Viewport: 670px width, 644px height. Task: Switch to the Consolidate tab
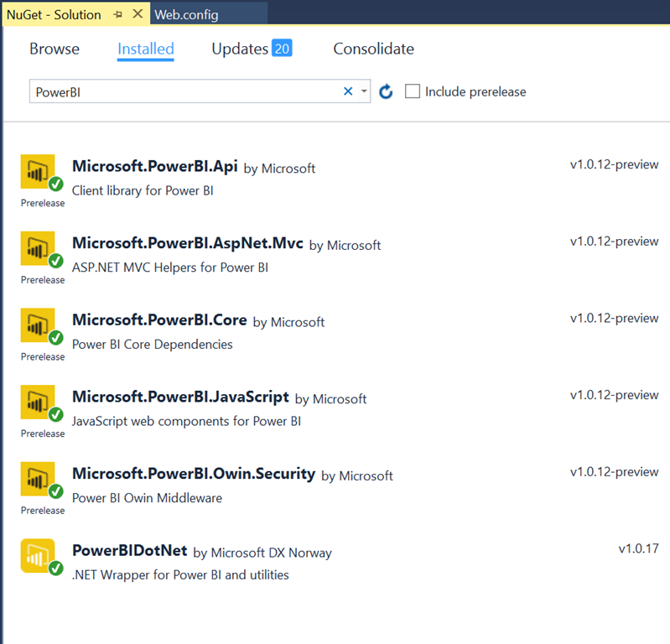point(373,49)
